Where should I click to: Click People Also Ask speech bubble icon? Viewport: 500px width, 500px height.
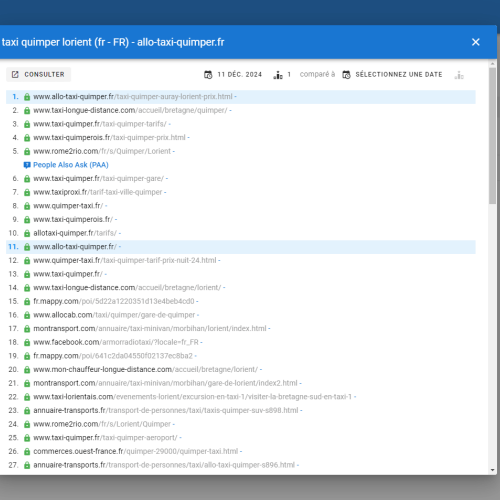click(x=27, y=165)
